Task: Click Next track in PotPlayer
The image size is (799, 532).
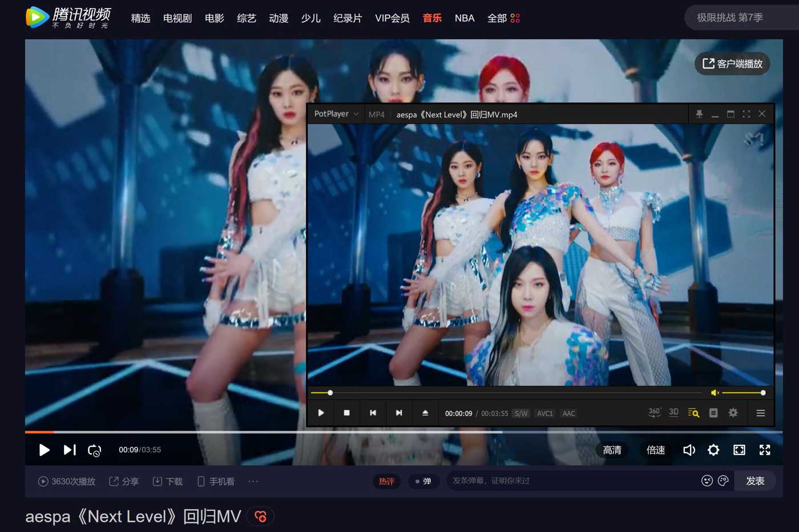Action: coord(399,413)
